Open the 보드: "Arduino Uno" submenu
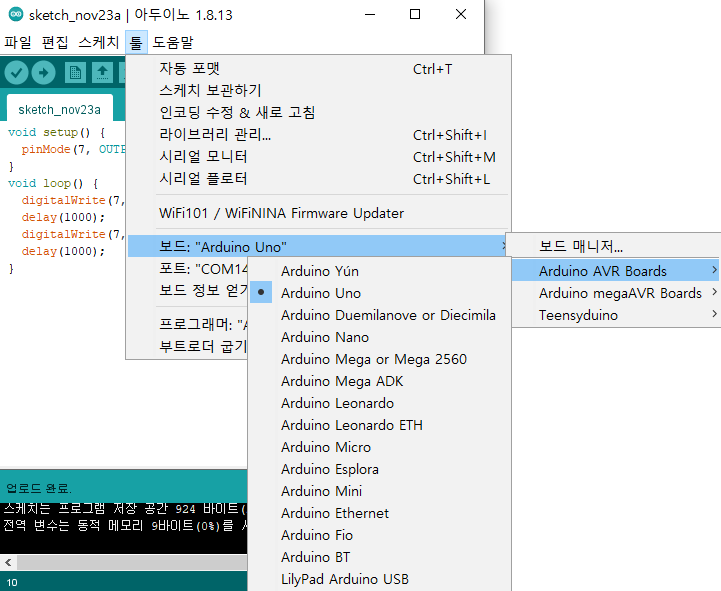Viewport: 721px width, 591px height. click(318, 247)
